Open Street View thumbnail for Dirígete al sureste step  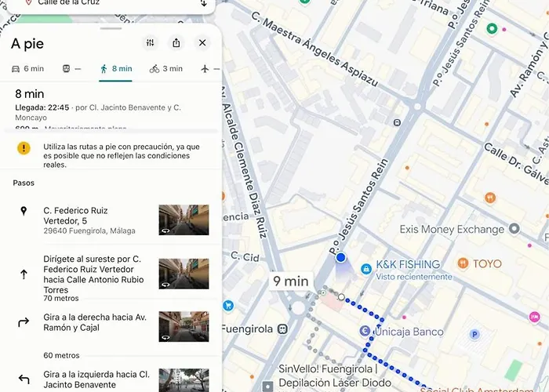pyautogui.click(x=184, y=274)
